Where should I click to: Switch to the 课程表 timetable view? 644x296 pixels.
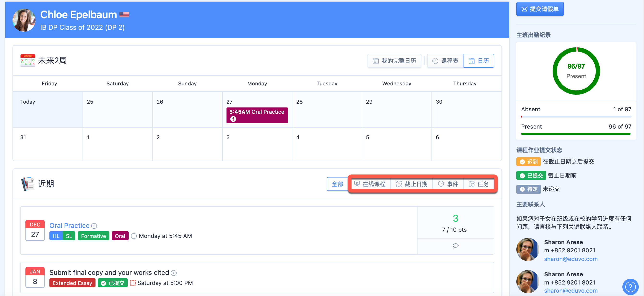click(445, 61)
